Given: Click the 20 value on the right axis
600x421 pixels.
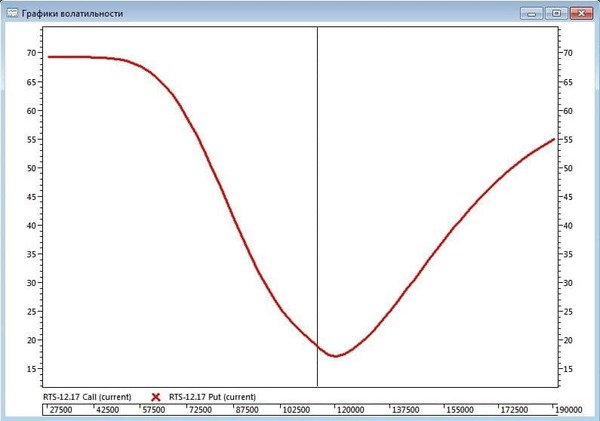Looking at the screenshot, I should (568, 340).
